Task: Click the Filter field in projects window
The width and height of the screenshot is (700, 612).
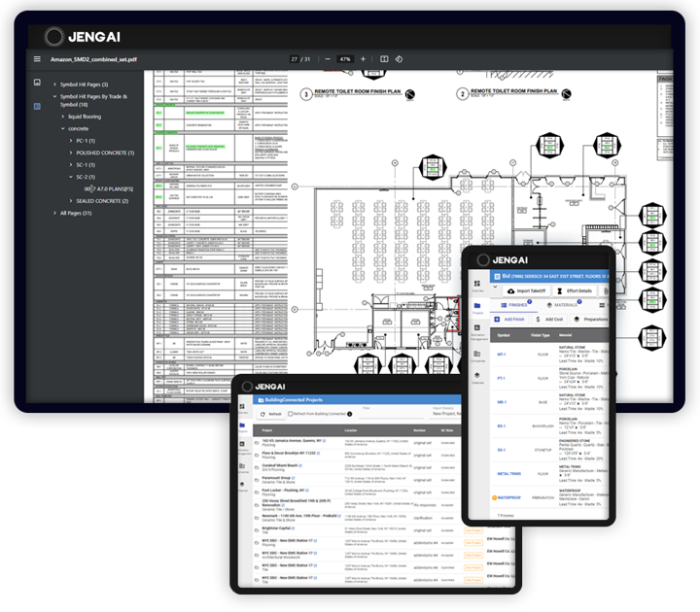Action: pyautogui.click(x=392, y=413)
